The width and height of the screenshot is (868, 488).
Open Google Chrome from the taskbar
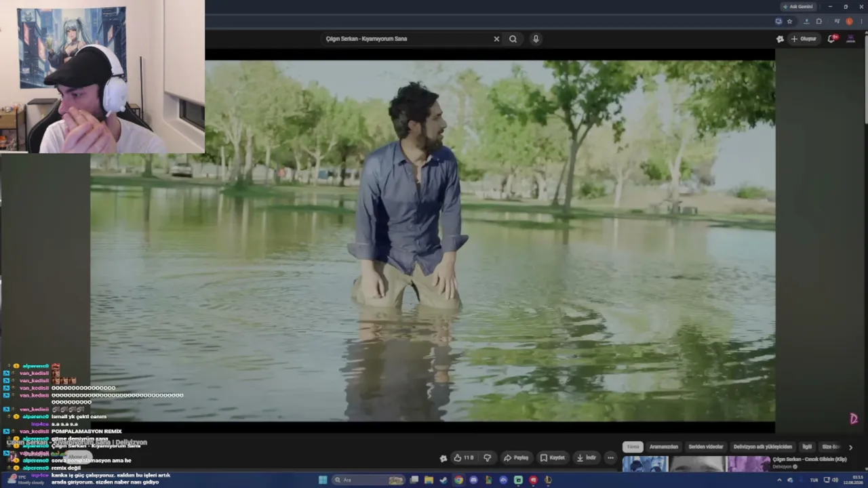point(458,480)
